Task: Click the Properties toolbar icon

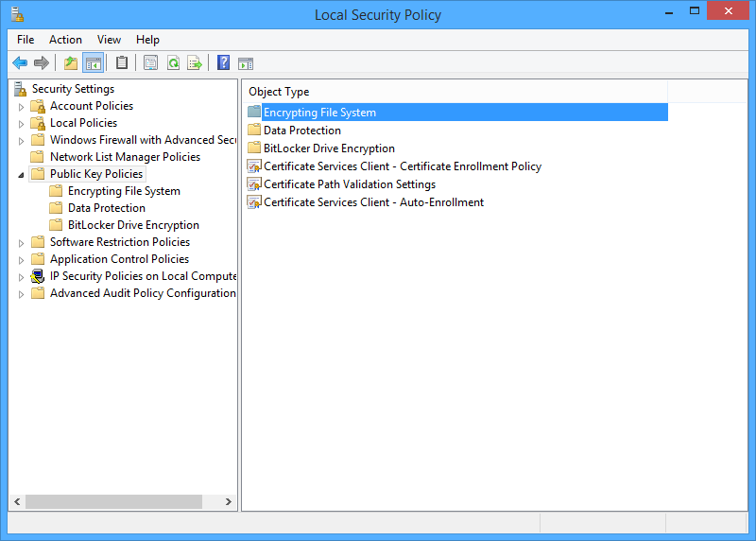Action: coord(150,63)
